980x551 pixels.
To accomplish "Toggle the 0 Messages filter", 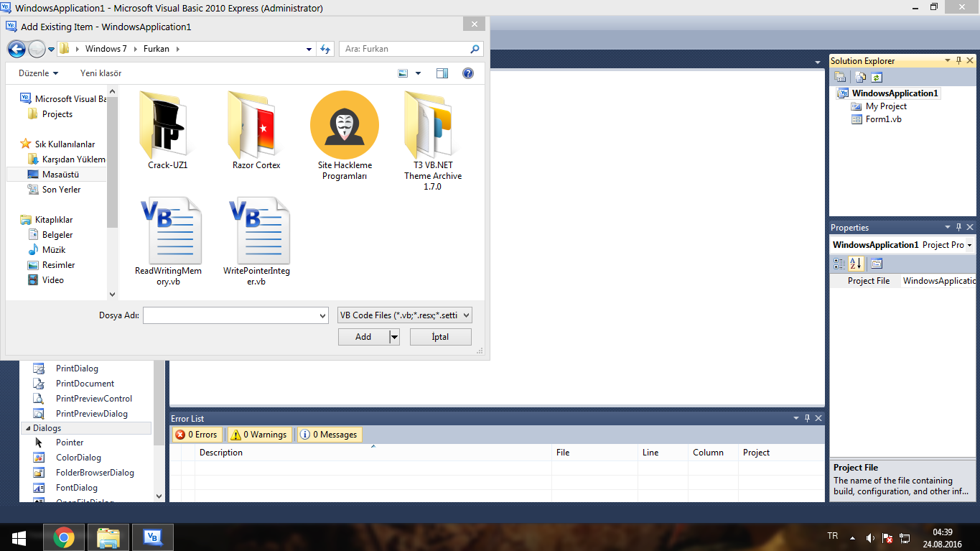I will 330,435.
